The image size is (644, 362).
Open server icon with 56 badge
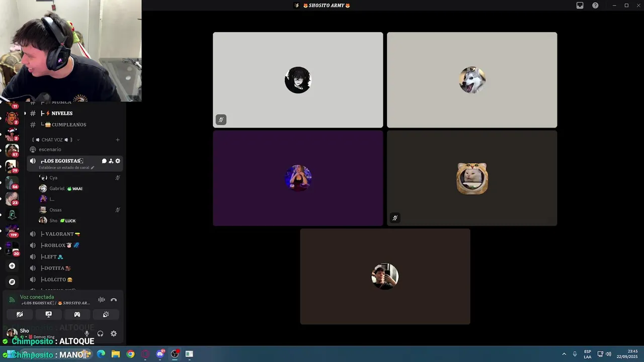tap(12, 182)
